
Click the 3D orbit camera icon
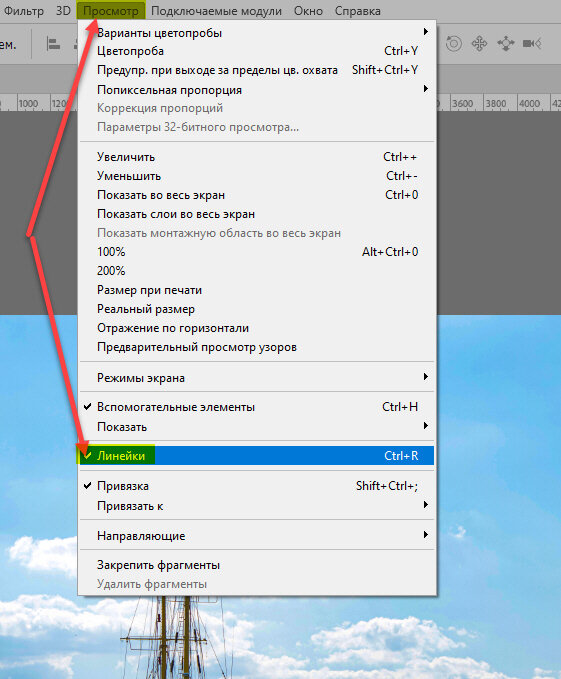point(453,43)
